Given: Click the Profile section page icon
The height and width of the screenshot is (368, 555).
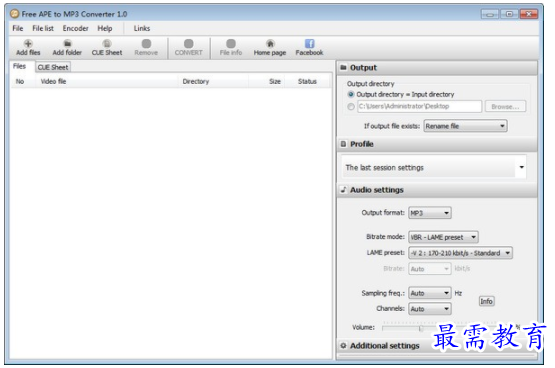Looking at the screenshot, I should [x=343, y=144].
